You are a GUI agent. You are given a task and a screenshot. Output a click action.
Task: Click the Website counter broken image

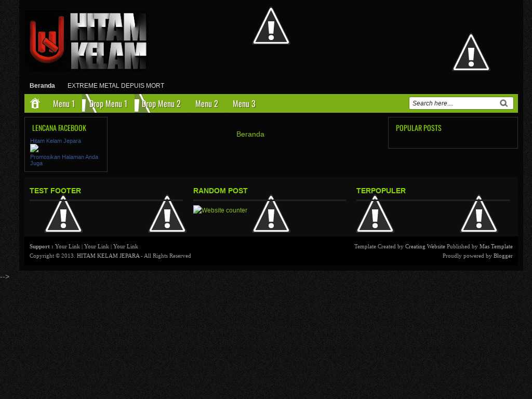tap(220, 210)
